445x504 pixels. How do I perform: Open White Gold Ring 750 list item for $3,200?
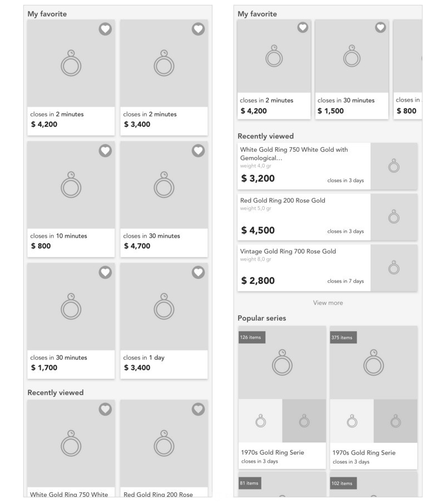(x=328, y=166)
